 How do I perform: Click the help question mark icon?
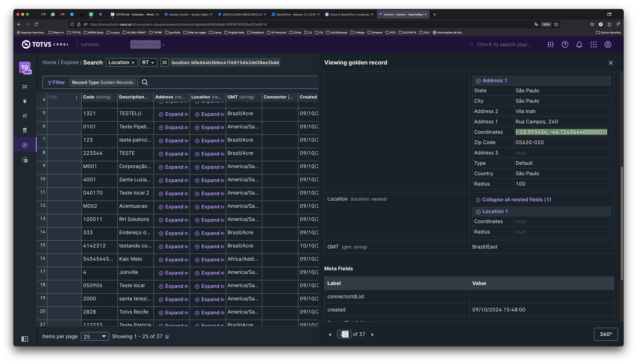[565, 44]
